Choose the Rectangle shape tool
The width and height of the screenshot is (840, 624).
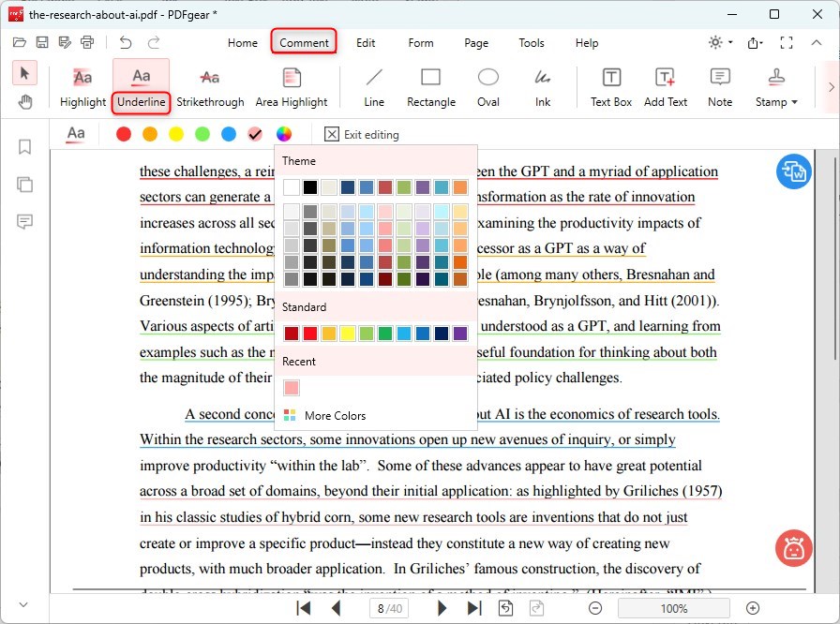click(x=431, y=87)
